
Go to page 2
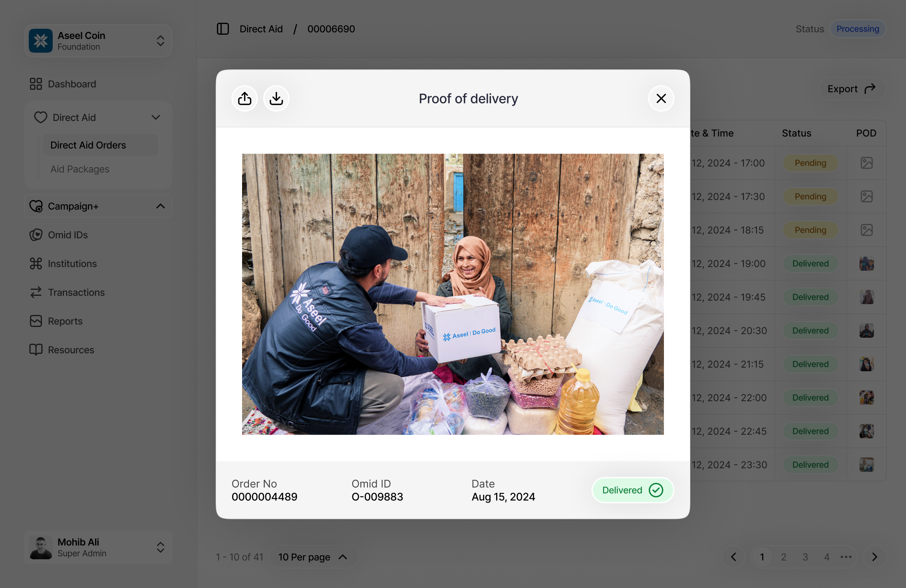tap(783, 557)
